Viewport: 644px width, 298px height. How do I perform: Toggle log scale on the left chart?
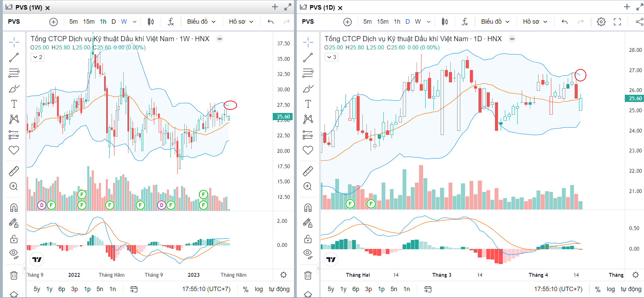coord(259,289)
